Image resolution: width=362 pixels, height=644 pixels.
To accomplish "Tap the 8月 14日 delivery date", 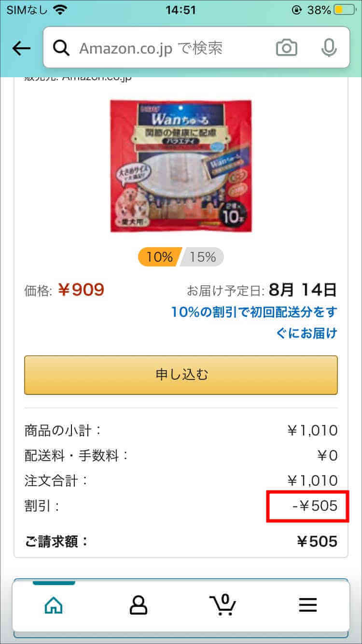I will [303, 290].
